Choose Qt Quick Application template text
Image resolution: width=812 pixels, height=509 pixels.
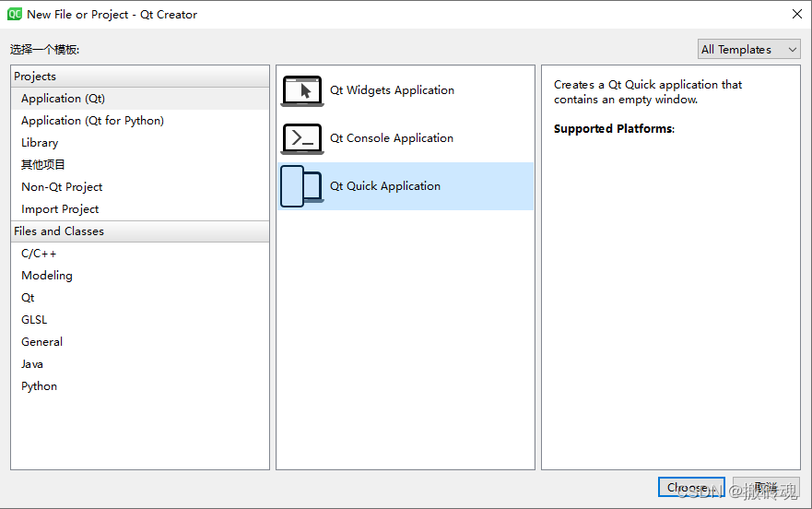tap(385, 186)
